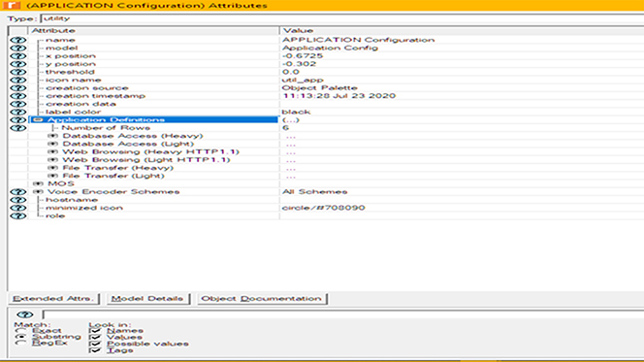
Task: Click the help icon beside name attribute
Action: pyautogui.click(x=18, y=40)
